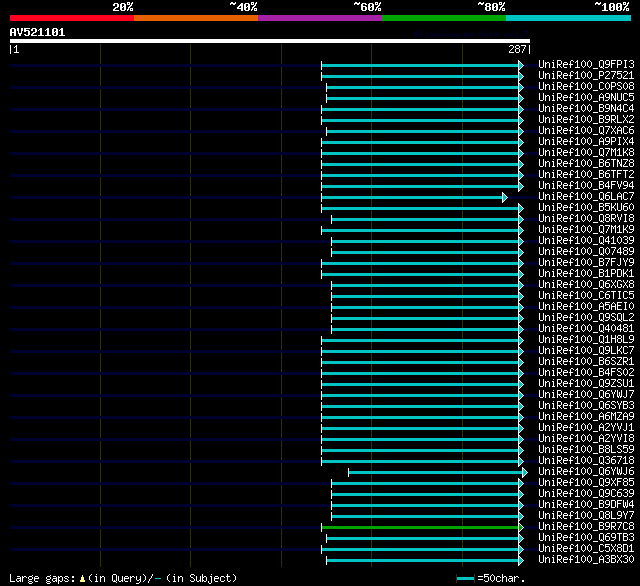The height and width of the screenshot is (586, 640).
Task: Click the UniRef100_A5AEI0 label
Action: [586, 307]
